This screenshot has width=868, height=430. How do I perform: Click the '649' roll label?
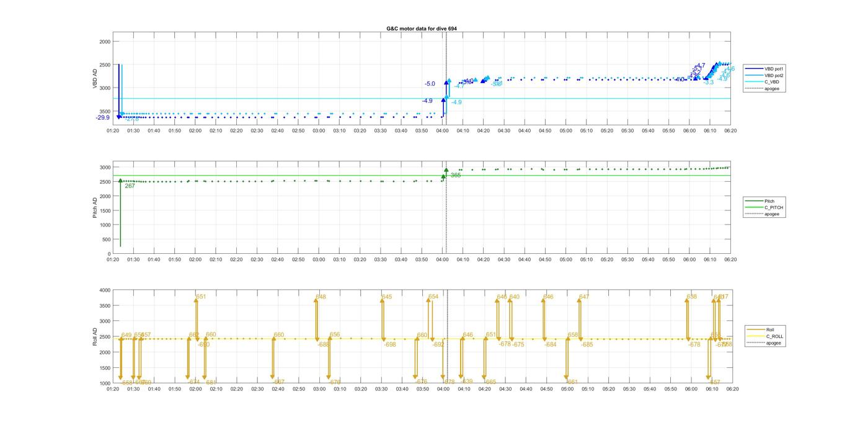126,335
